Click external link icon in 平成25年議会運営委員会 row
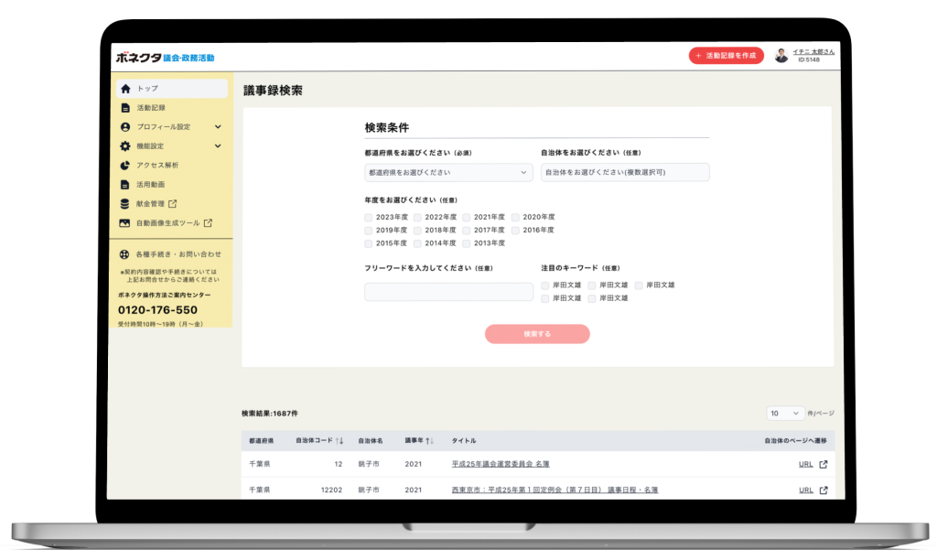Screen dimensions: 937x560 824,464
